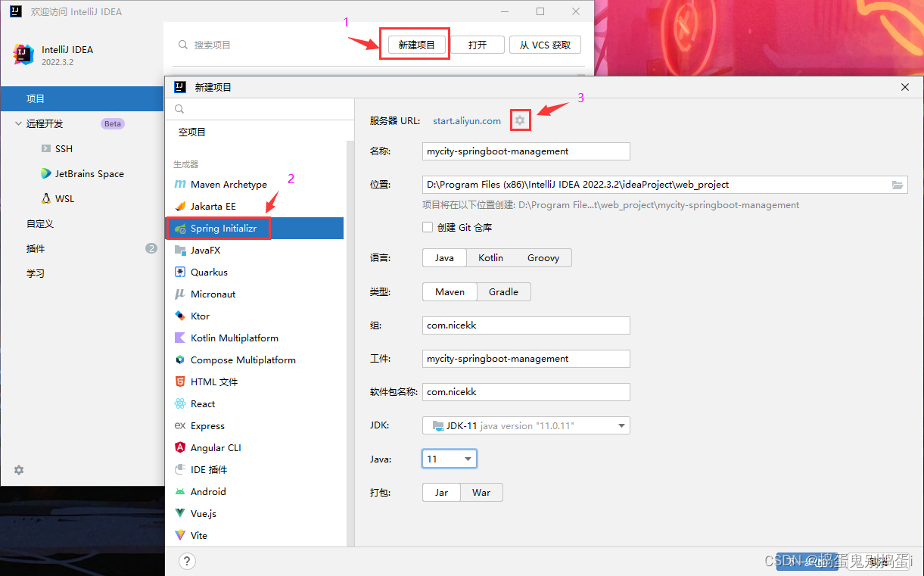The width and height of the screenshot is (924, 576).
Task: Click the plugins update count badge 2
Action: [151, 248]
